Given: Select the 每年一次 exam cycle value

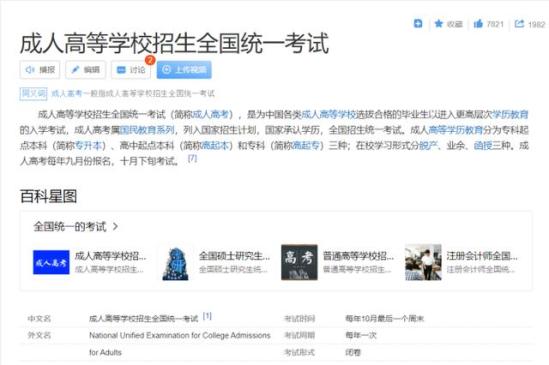Looking at the screenshot, I should click(361, 335).
